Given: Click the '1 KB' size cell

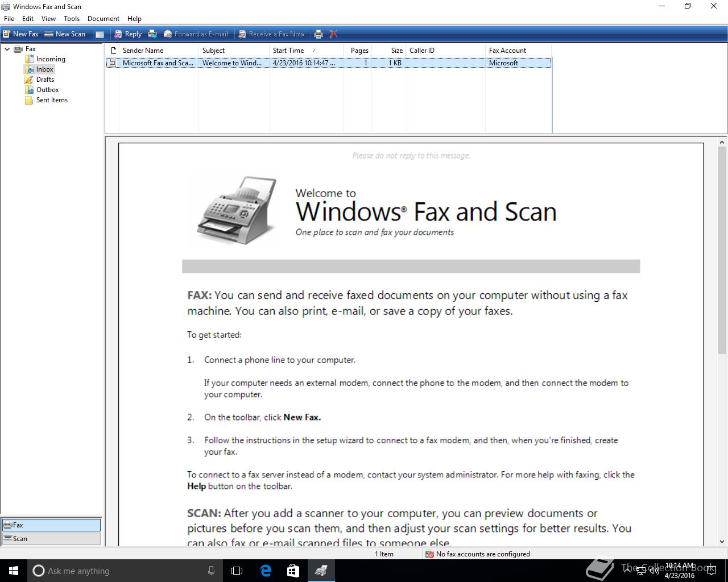Looking at the screenshot, I should (395, 63).
